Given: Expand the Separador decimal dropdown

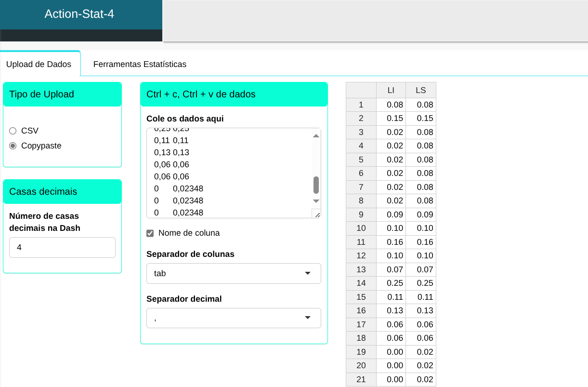Looking at the screenshot, I should (x=233, y=318).
